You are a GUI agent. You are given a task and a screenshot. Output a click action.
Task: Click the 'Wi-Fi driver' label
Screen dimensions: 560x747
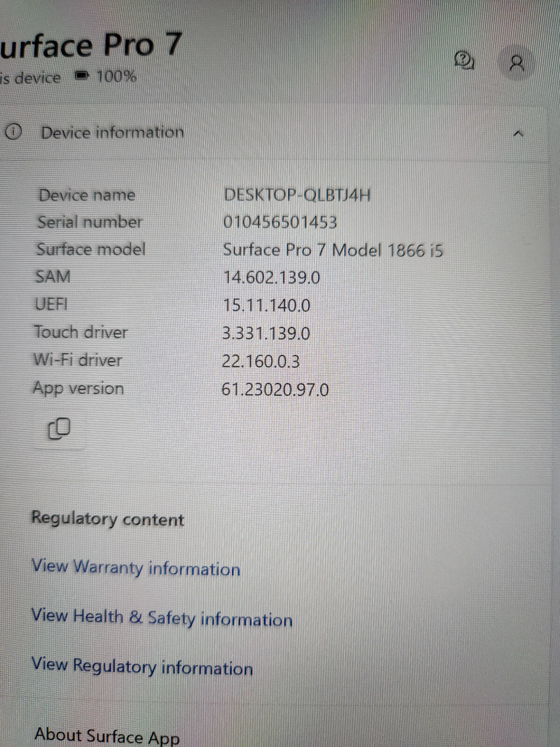(77, 359)
